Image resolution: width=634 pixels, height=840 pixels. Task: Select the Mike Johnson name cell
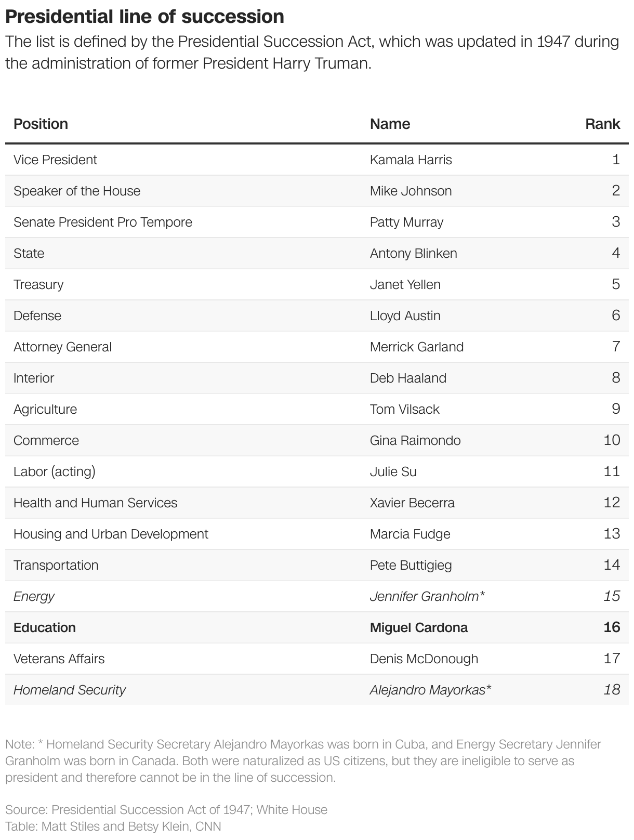click(411, 191)
